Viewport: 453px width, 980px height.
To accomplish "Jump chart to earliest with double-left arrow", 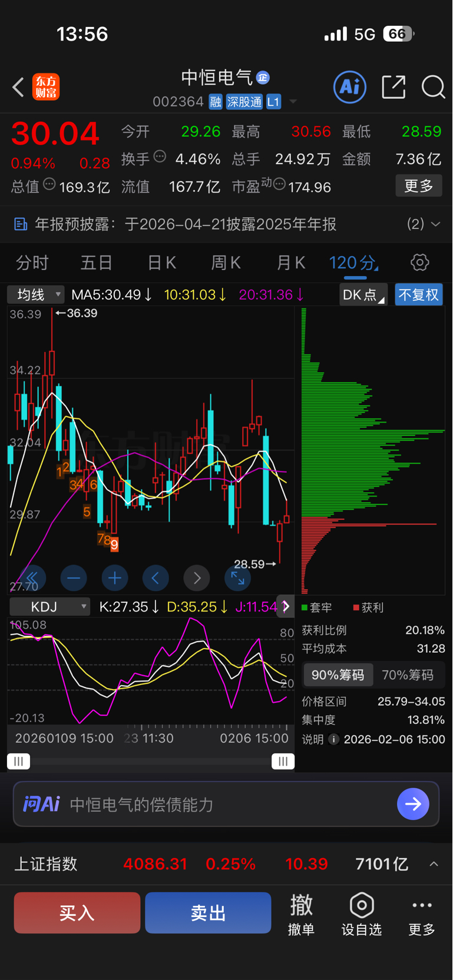I will point(32,578).
